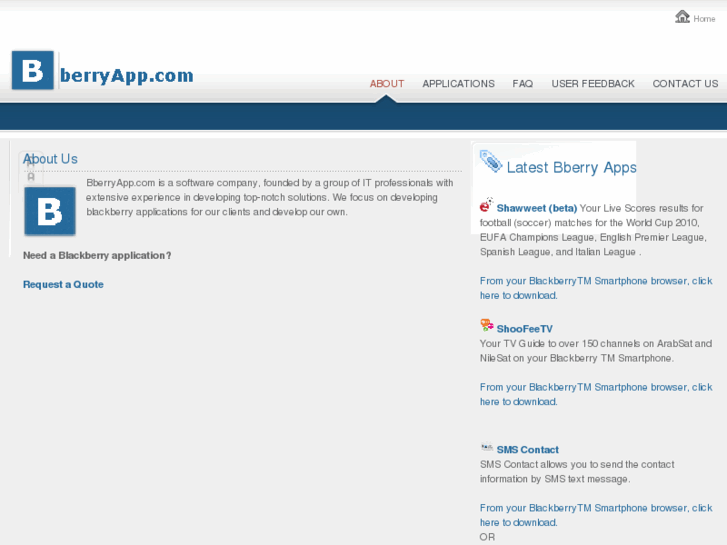Open the SMS Contact link
The height and width of the screenshot is (545, 727).
click(528, 450)
